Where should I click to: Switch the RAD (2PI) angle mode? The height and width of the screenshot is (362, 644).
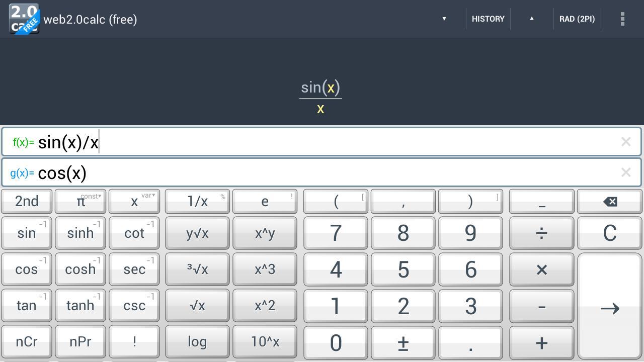coord(577,19)
